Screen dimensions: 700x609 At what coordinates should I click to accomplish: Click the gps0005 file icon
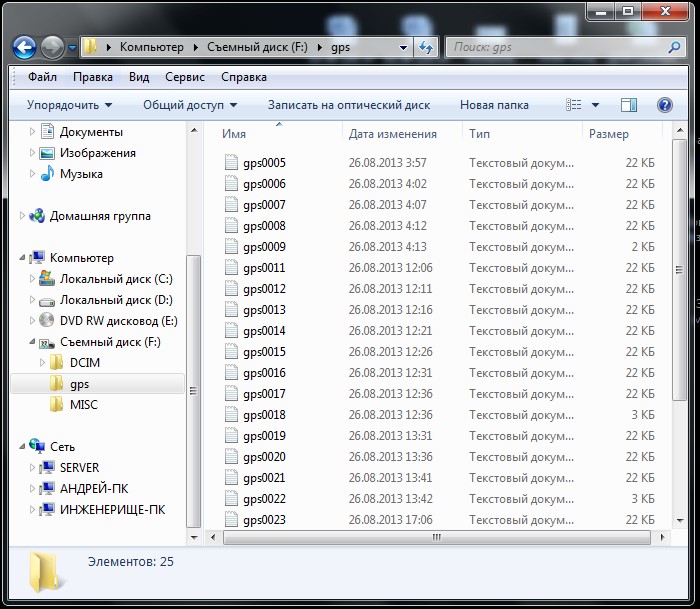[x=231, y=162]
